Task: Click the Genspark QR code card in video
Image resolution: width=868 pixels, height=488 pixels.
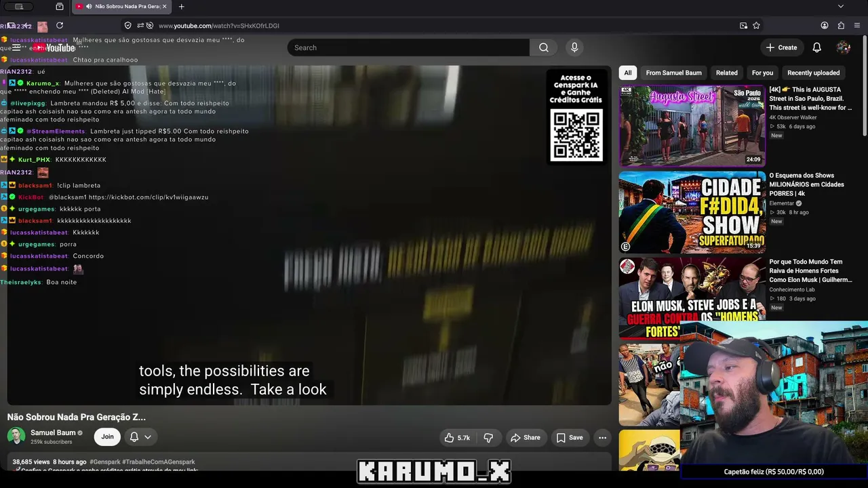Action: click(x=576, y=117)
